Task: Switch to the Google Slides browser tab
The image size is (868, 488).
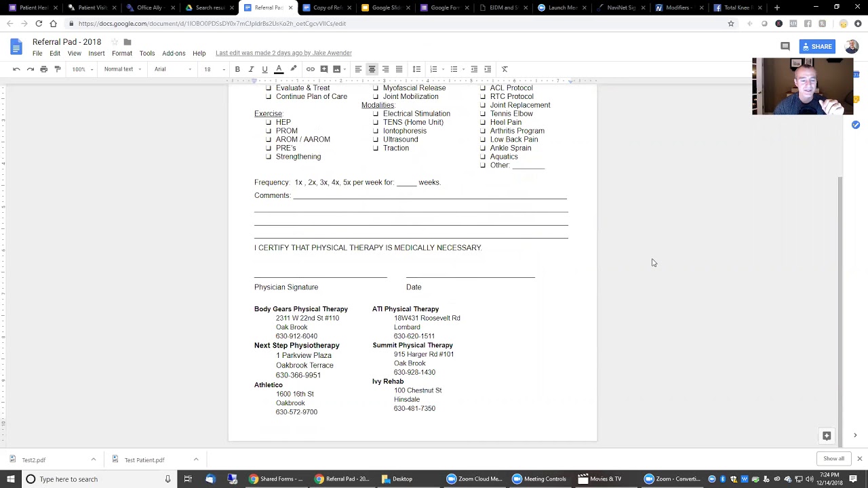Action: pos(384,7)
